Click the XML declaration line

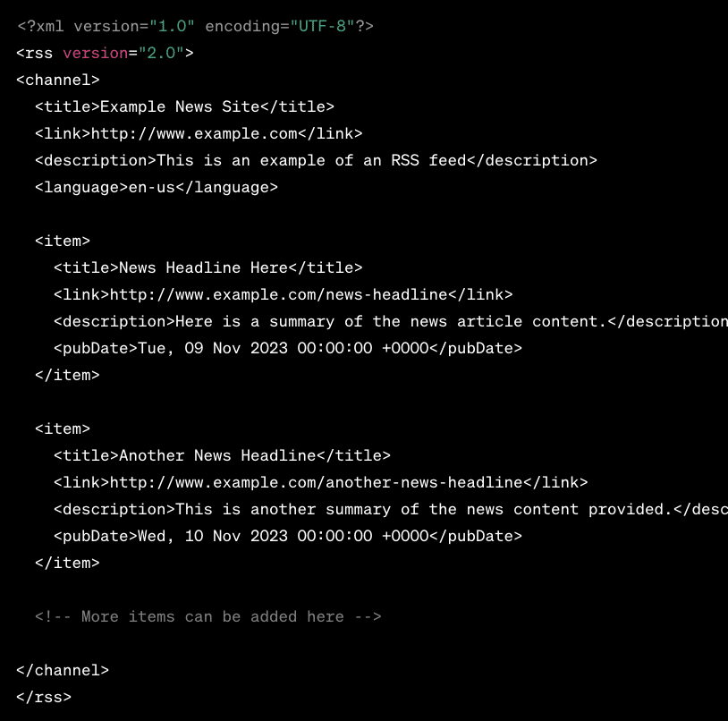194,26
